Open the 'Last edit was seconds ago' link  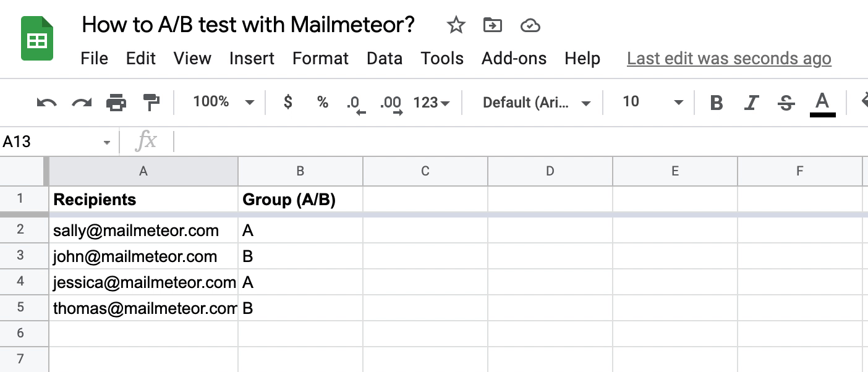pos(729,59)
